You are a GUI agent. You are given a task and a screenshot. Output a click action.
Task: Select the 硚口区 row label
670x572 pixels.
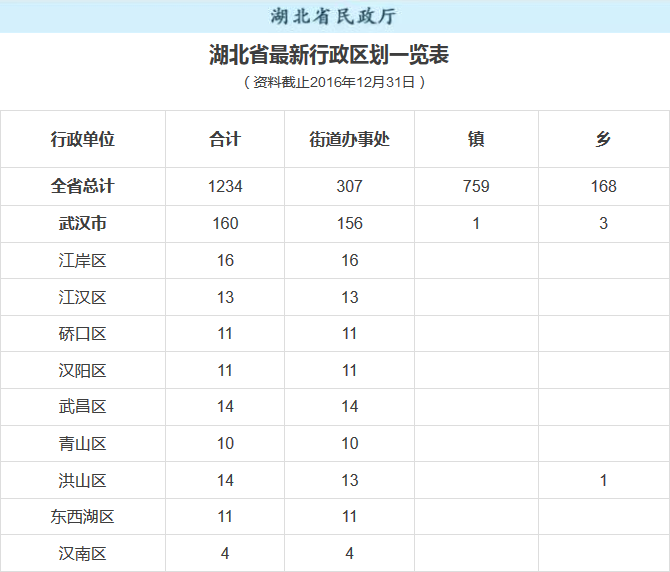point(82,334)
